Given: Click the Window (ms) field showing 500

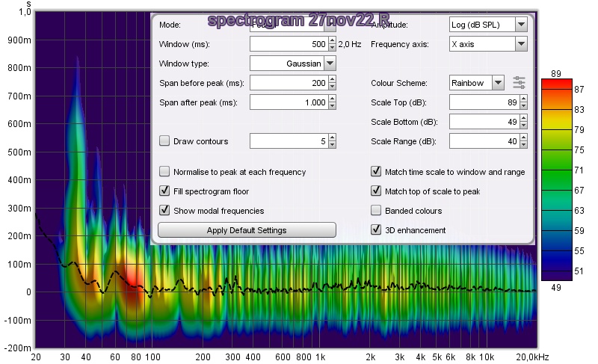Looking at the screenshot, I should [289, 44].
